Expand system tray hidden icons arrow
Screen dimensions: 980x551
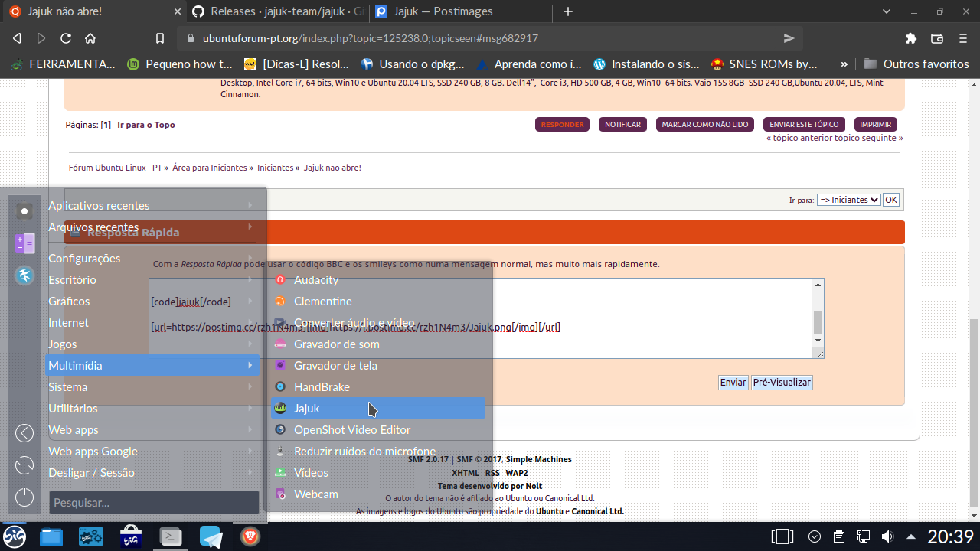tap(911, 536)
